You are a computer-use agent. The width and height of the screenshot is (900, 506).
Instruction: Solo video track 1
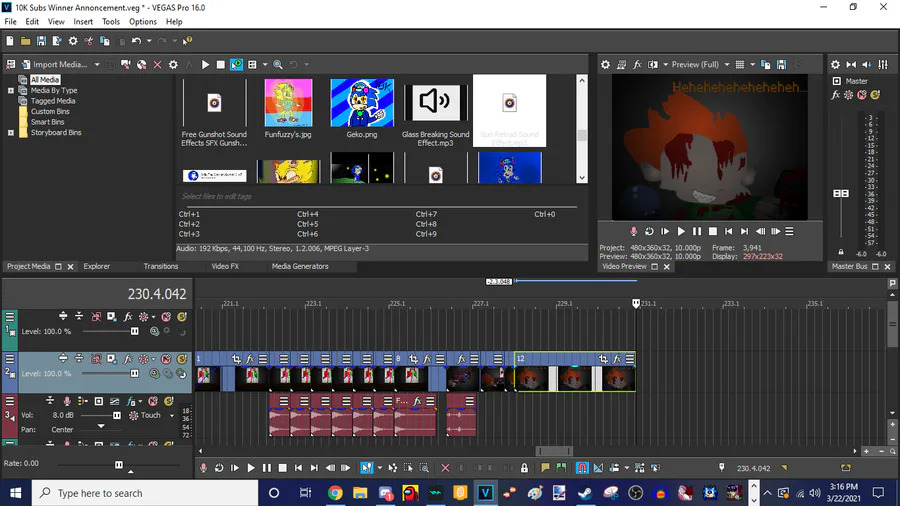coord(182,317)
